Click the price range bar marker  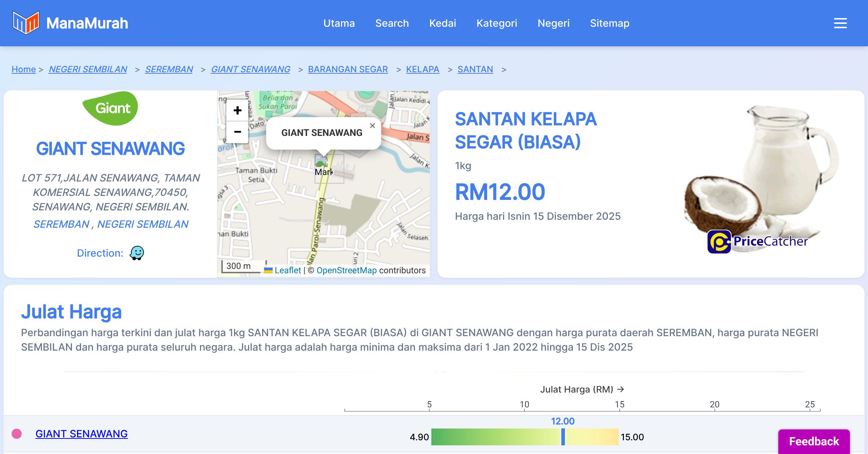tap(563, 437)
